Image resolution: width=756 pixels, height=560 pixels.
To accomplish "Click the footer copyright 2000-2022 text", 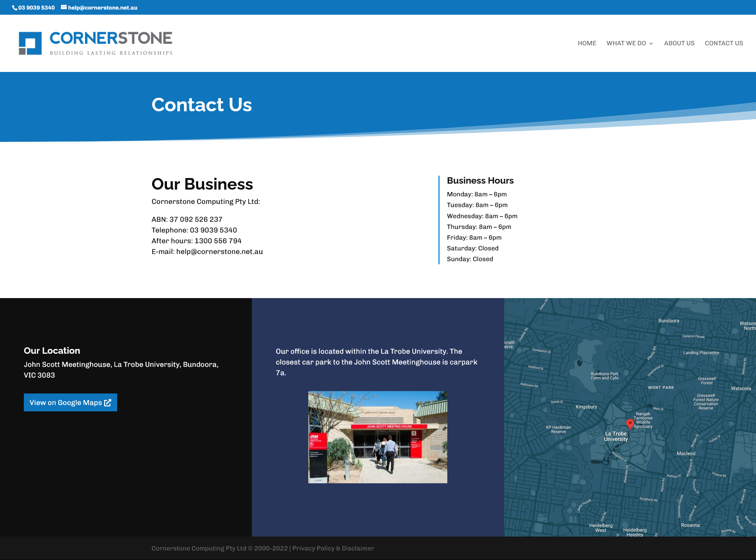I will 220,548.
